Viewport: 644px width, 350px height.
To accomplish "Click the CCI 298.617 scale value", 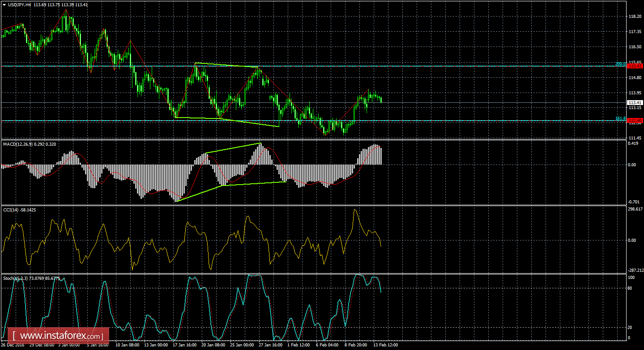I will click(x=635, y=209).
